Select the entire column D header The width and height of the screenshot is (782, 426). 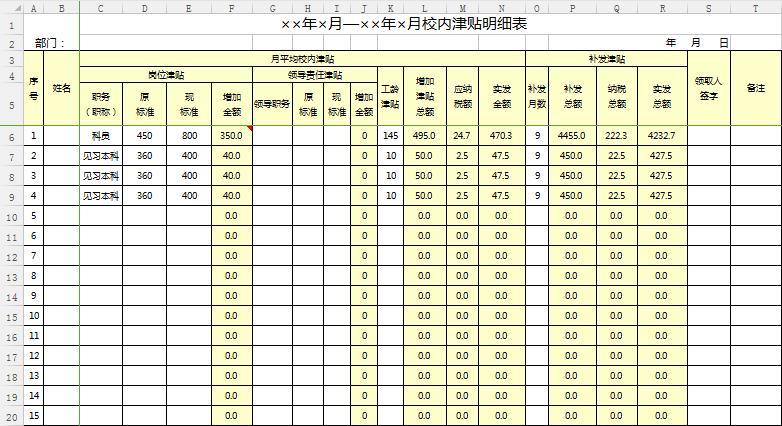click(x=145, y=9)
